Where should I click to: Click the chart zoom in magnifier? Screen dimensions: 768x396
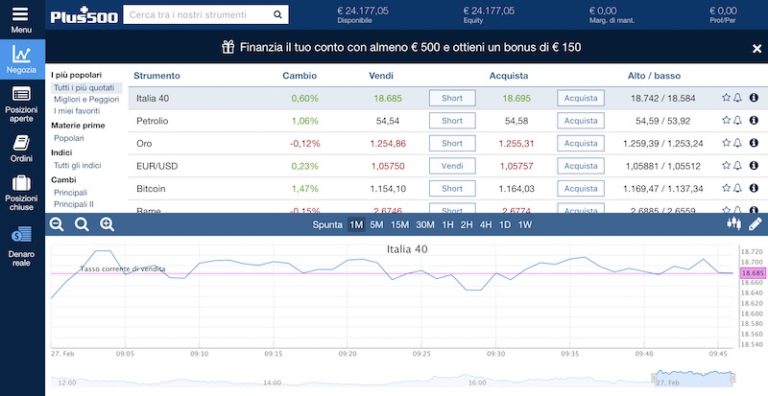coord(107,224)
